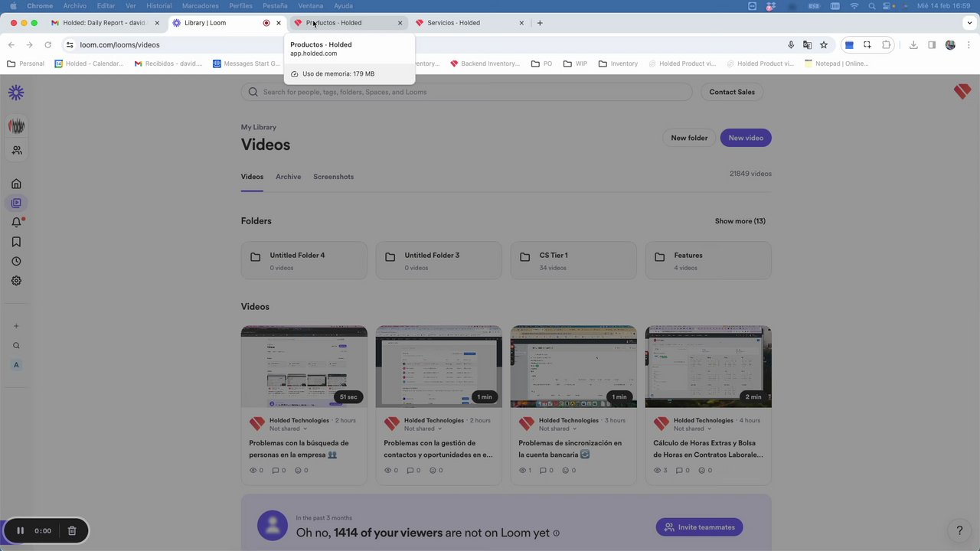This screenshot has width=980, height=551.
Task: Click the Google Translate icon in address bar
Action: 807,44
